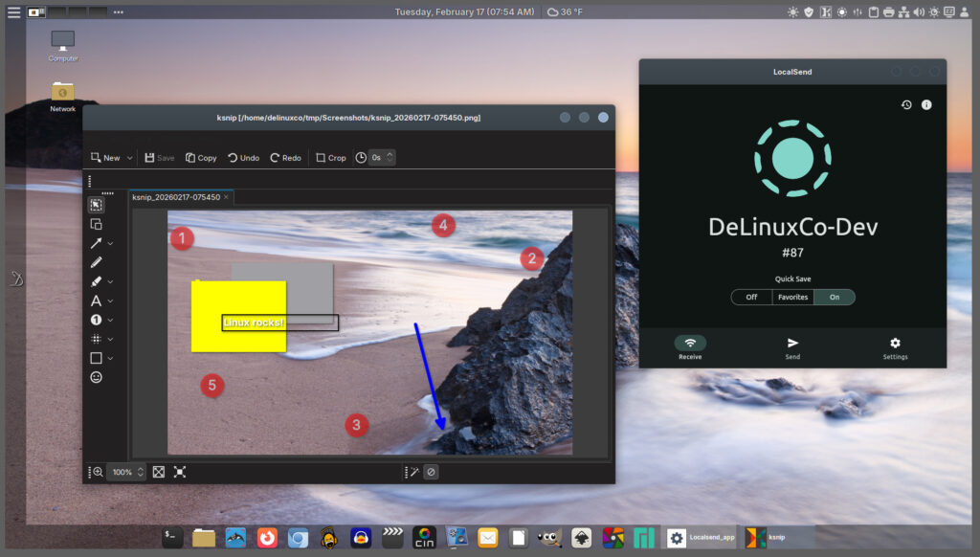This screenshot has width=980, height=557.
Task: Click the Copy button in ksnip
Action: [x=201, y=158]
